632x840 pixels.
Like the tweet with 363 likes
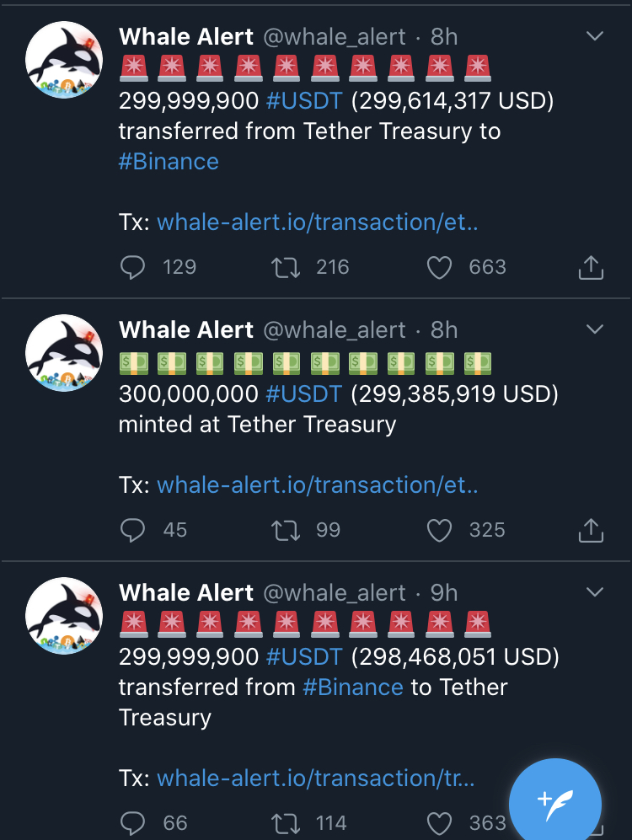(x=439, y=823)
